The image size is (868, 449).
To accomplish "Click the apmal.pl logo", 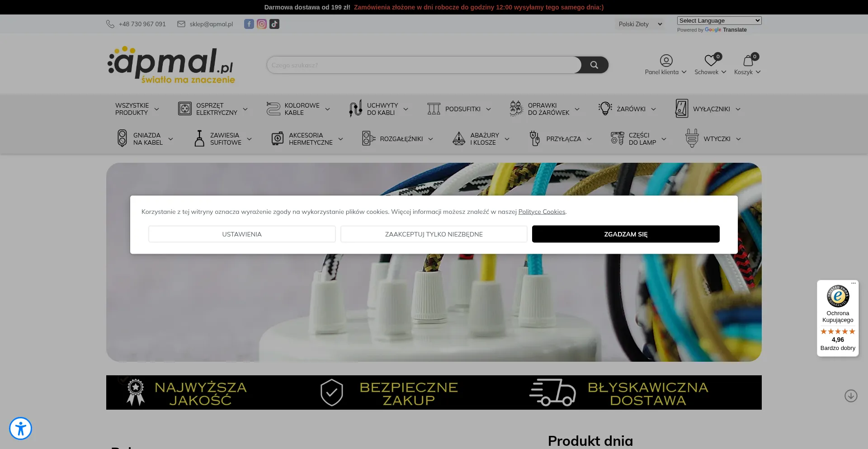I will click(x=171, y=65).
